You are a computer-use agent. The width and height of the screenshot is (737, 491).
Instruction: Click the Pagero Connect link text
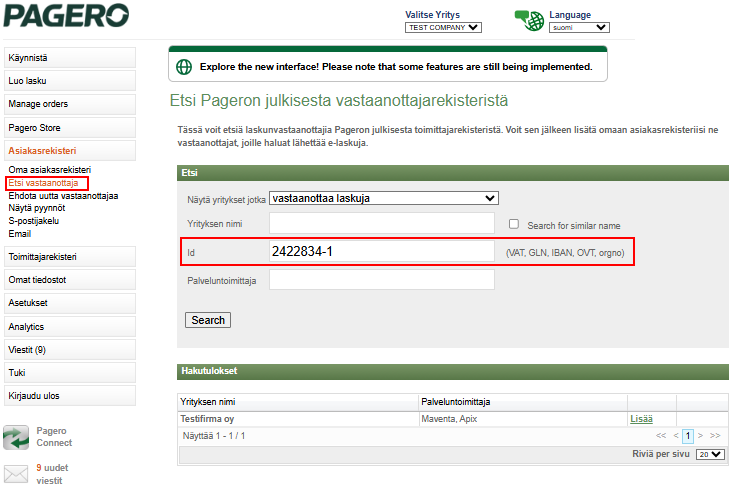coord(54,437)
